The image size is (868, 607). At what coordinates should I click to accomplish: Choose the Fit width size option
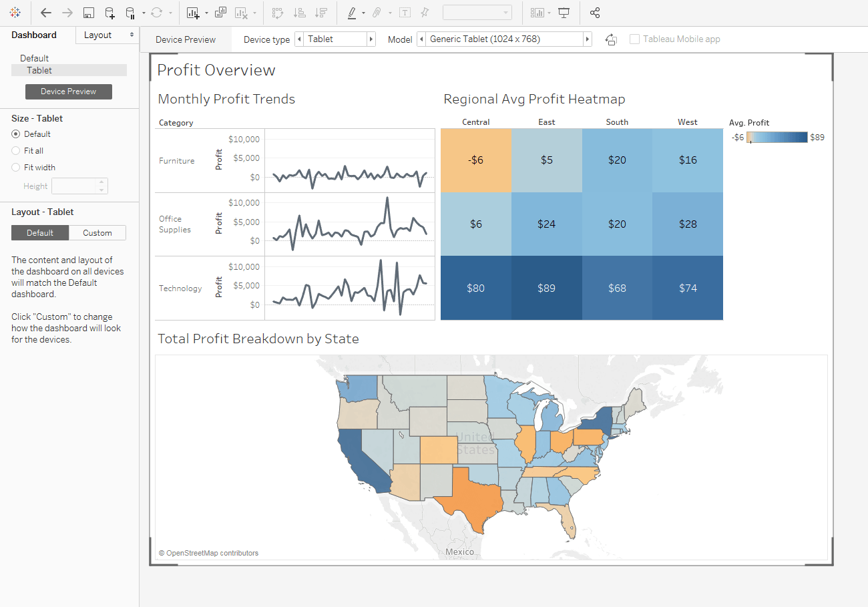[16, 168]
